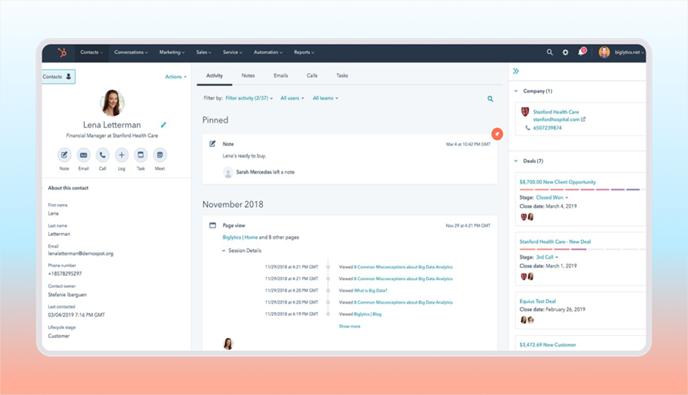Open the All users dropdown
The image size is (688, 395).
click(x=292, y=98)
